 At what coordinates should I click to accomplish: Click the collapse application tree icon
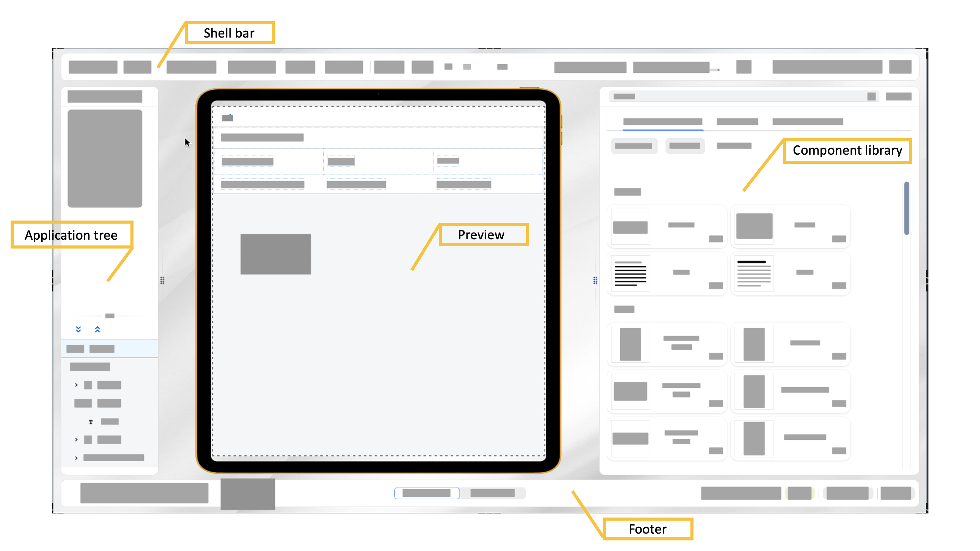(98, 329)
